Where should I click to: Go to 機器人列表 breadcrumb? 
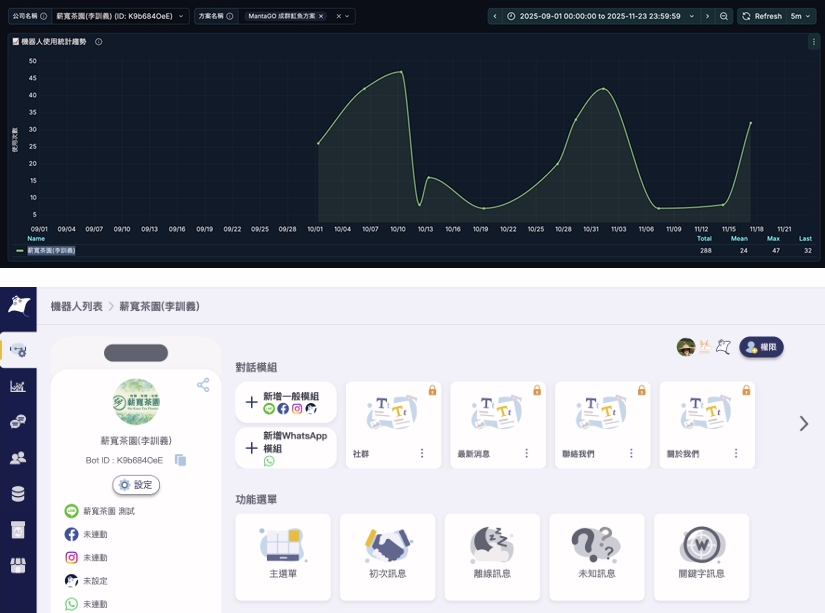(76, 306)
